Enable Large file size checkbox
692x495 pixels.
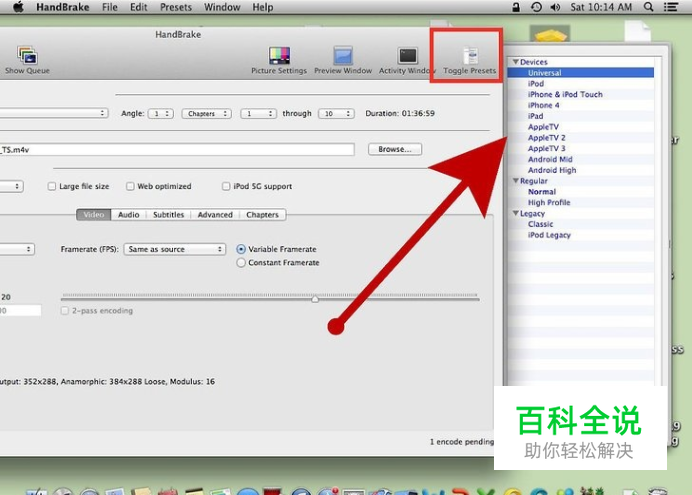52,186
